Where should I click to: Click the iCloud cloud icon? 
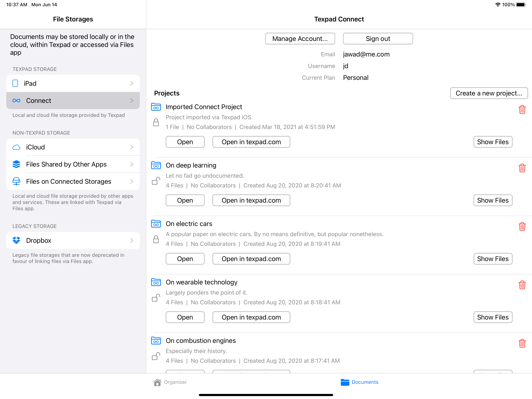[x=16, y=147]
